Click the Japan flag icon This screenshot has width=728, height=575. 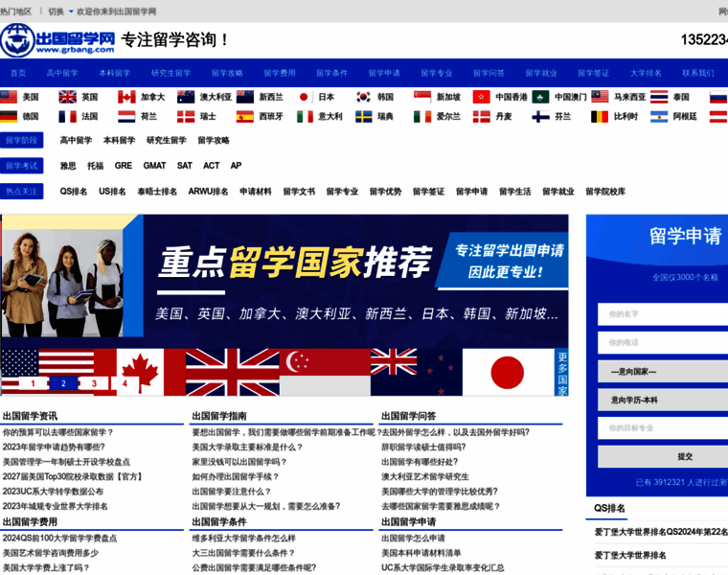(x=305, y=97)
